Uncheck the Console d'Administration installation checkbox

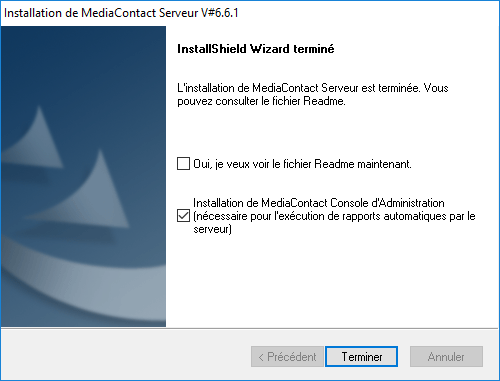183,216
